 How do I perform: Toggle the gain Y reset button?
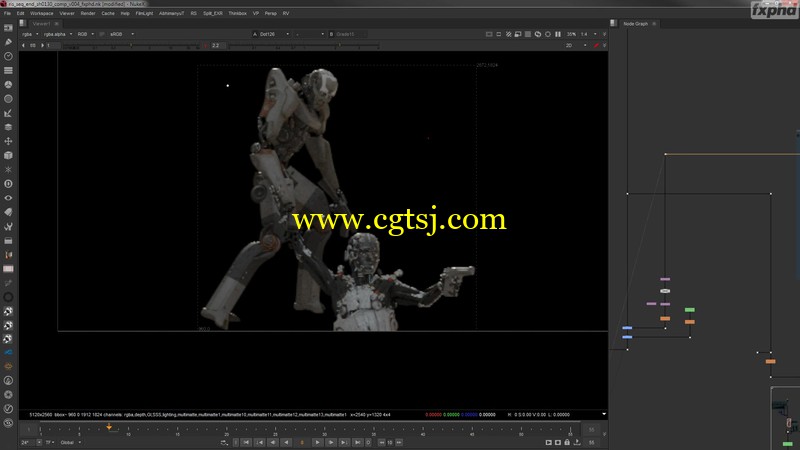pyautogui.click(x=206, y=45)
